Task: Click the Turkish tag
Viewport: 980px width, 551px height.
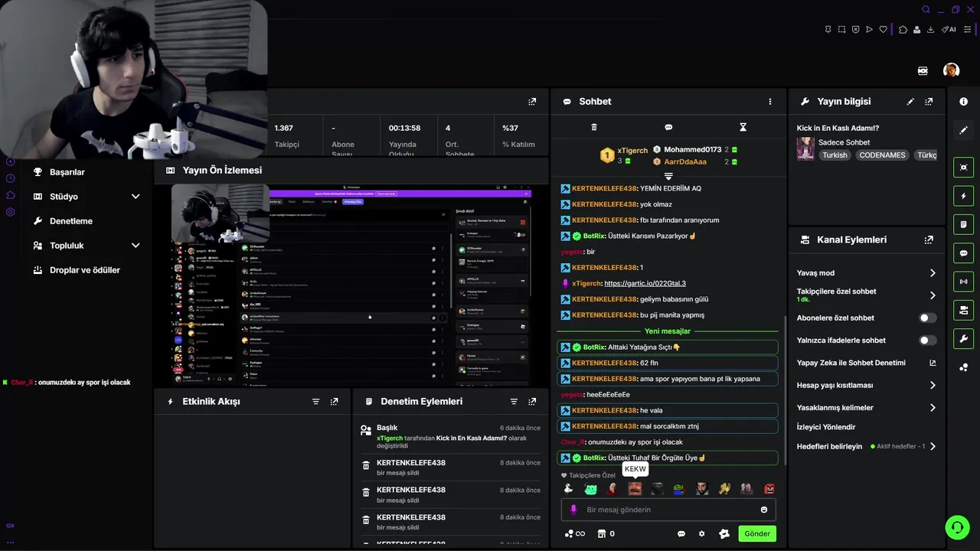Action: [x=835, y=155]
